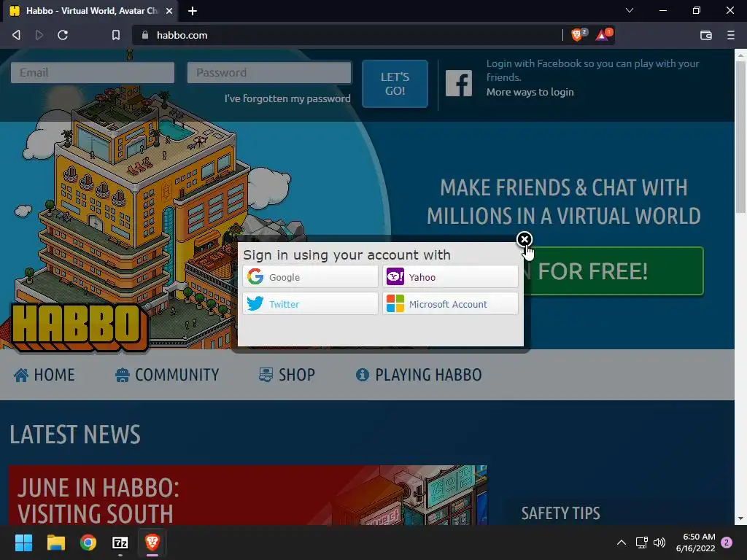Screen dimensions: 747x560
Task: Click the SHOP icon in navigation
Action: 266,376
